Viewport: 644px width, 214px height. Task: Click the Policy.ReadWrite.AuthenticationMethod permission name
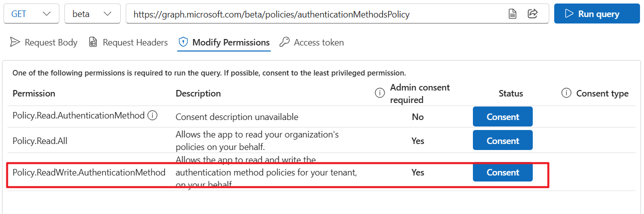(x=89, y=172)
